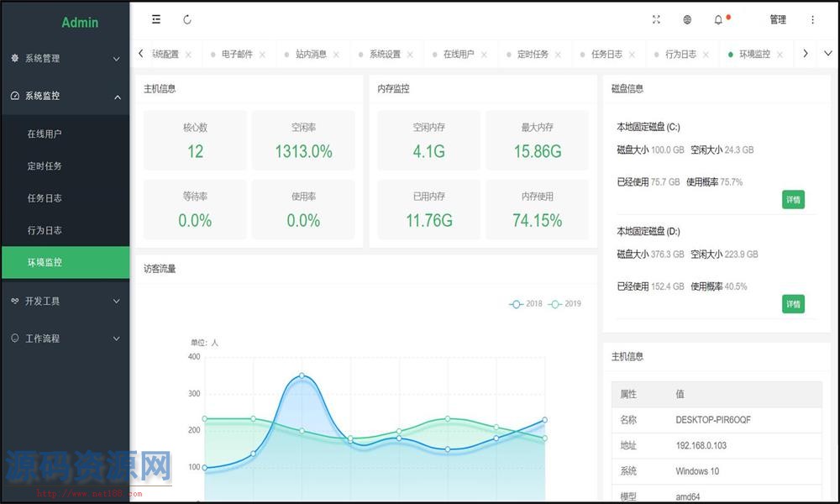
Task: Close the 电子邮件 tab
Action: pyautogui.click(x=262, y=55)
